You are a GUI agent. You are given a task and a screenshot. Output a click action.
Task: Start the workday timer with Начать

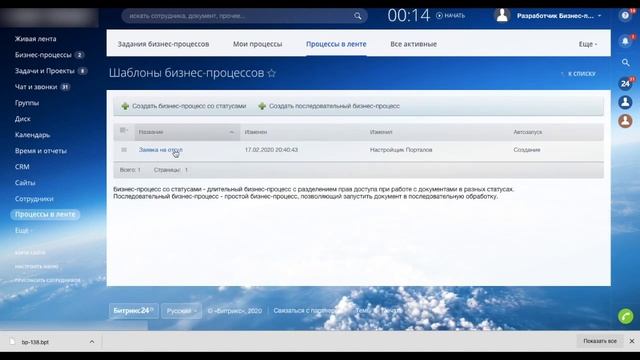[x=451, y=16]
